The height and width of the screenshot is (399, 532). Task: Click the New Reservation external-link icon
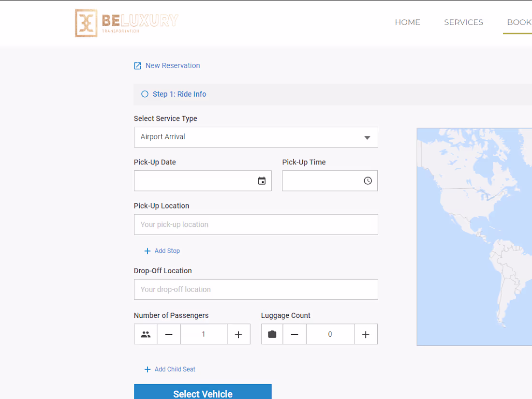pyautogui.click(x=137, y=66)
